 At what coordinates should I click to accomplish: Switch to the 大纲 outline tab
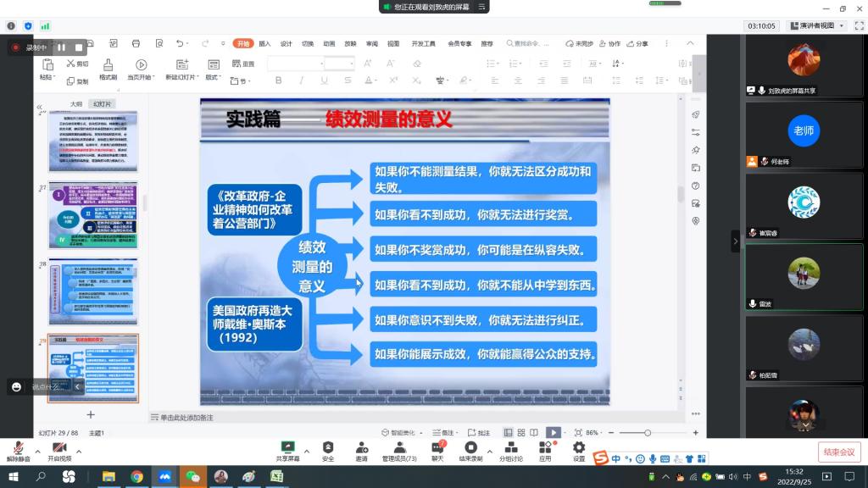point(76,104)
